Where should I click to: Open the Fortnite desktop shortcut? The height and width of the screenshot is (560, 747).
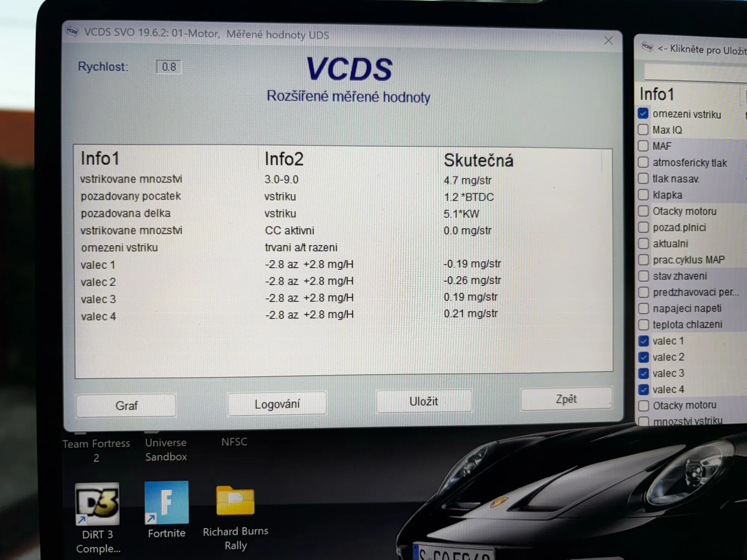167,503
